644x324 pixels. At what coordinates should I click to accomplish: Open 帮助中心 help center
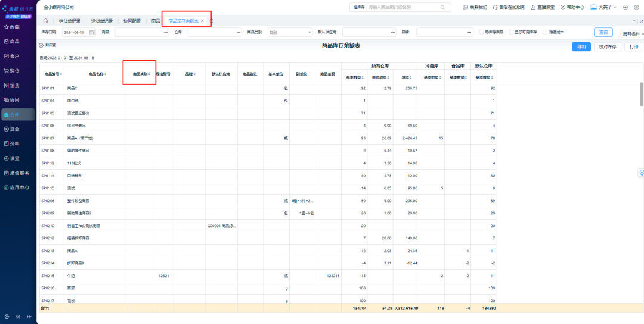(x=573, y=7)
